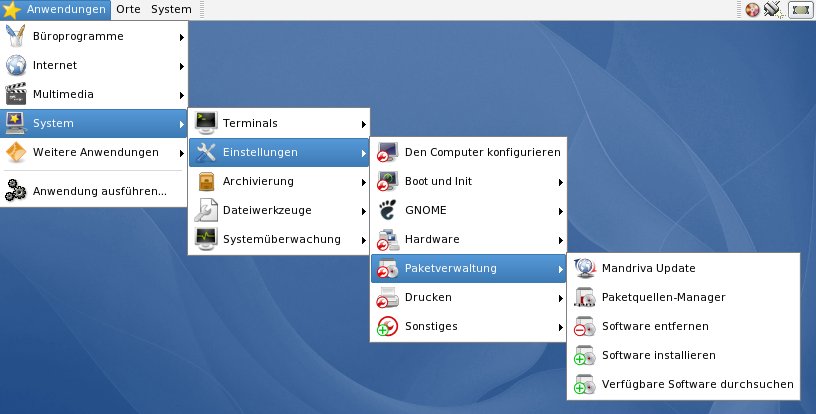The width and height of the screenshot is (816, 414).
Task: Click the star icon beside Anwendungen
Action: coord(11,9)
